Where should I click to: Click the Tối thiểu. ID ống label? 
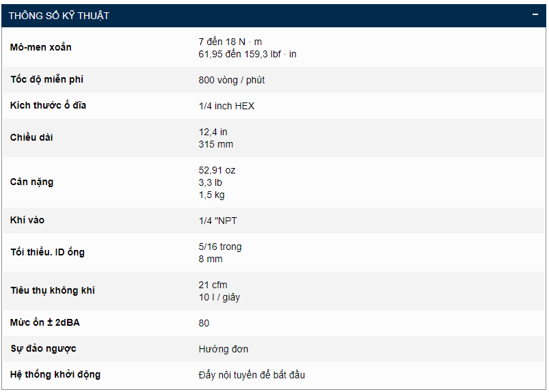[x=48, y=253]
